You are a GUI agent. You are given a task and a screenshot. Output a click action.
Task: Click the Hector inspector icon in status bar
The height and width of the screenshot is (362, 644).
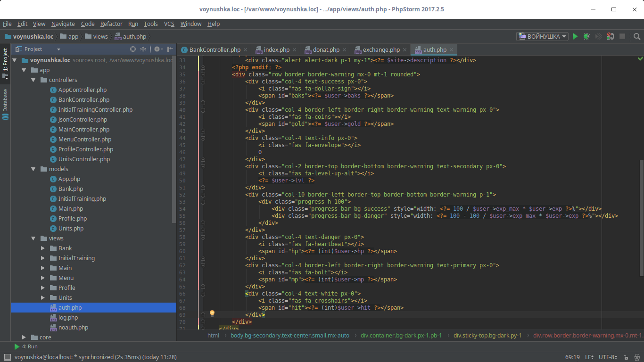click(x=636, y=357)
